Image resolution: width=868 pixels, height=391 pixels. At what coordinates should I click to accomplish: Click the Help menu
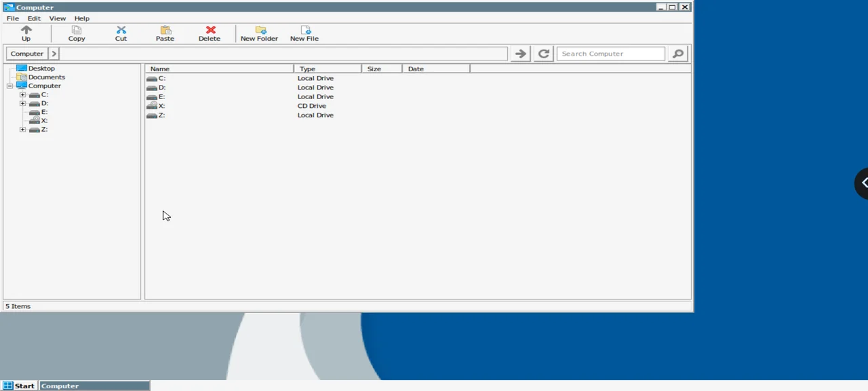point(81,18)
